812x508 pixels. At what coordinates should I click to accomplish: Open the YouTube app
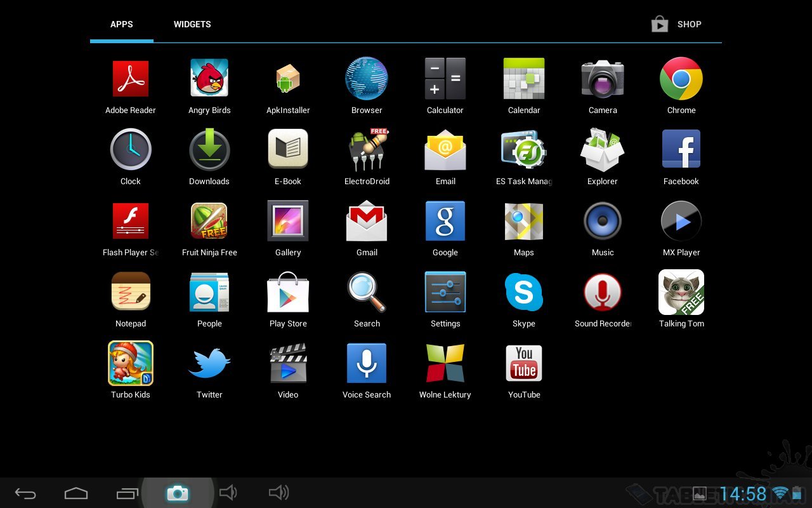click(523, 363)
